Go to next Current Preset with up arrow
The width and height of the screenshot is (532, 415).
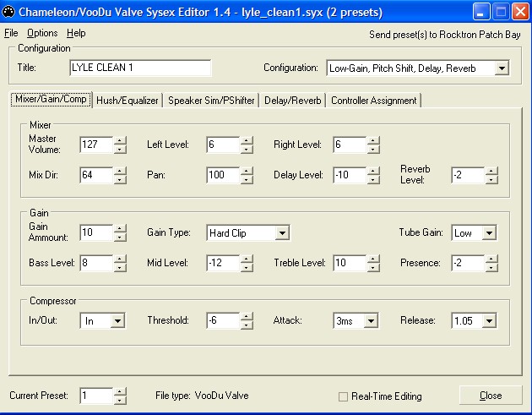pyautogui.click(x=120, y=391)
